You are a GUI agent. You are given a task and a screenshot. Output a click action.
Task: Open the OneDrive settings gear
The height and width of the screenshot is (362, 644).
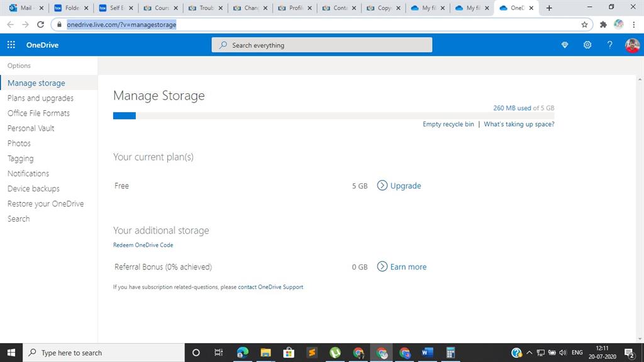(x=587, y=45)
